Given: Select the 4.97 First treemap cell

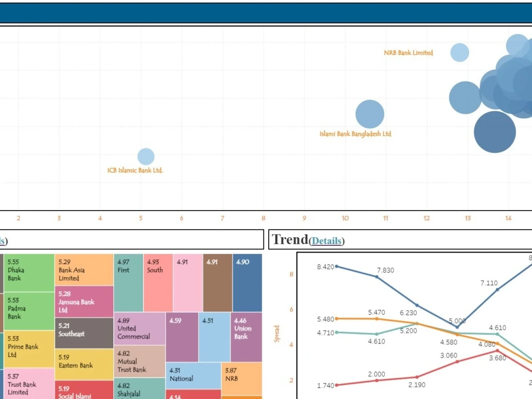Looking at the screenshot, I should (129, 282).
